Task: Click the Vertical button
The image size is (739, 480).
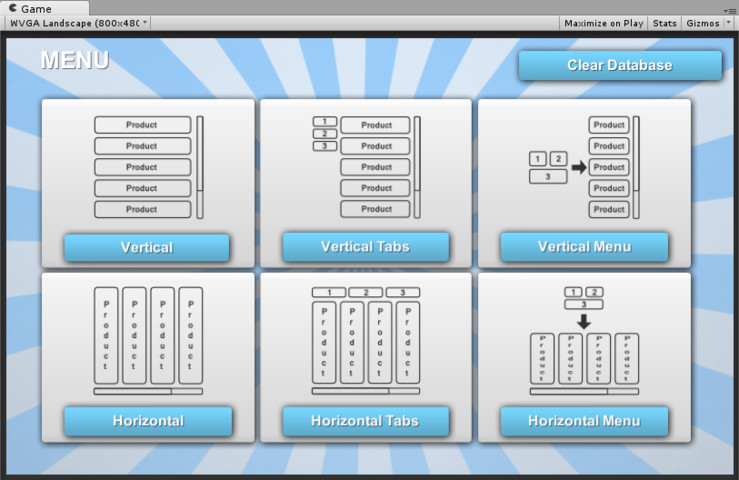Action: (147, 248)
